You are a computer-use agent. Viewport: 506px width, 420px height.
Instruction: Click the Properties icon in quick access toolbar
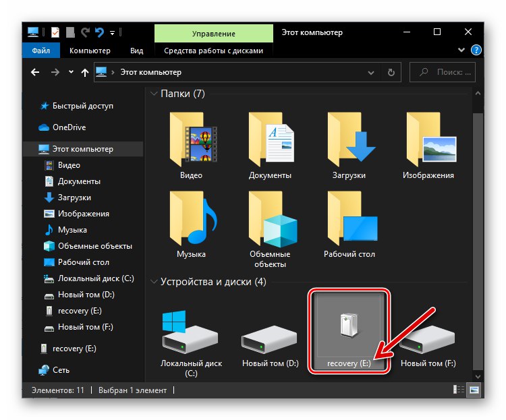(x=55, y=32)
